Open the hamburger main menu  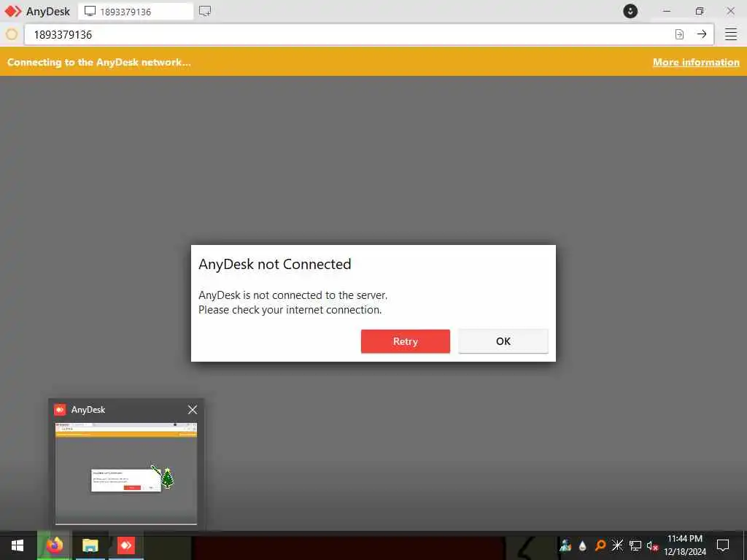click(731, 34)
